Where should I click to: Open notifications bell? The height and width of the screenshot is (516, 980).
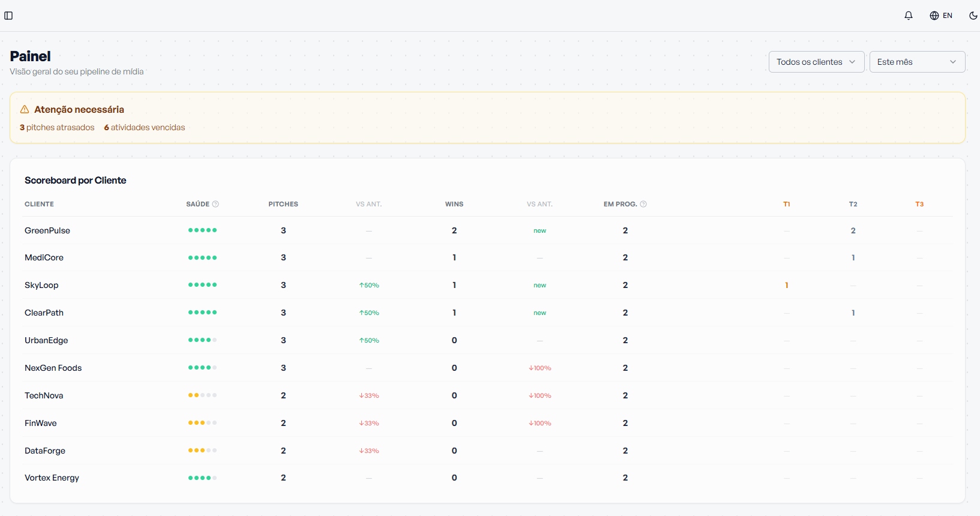pos(909,16)
